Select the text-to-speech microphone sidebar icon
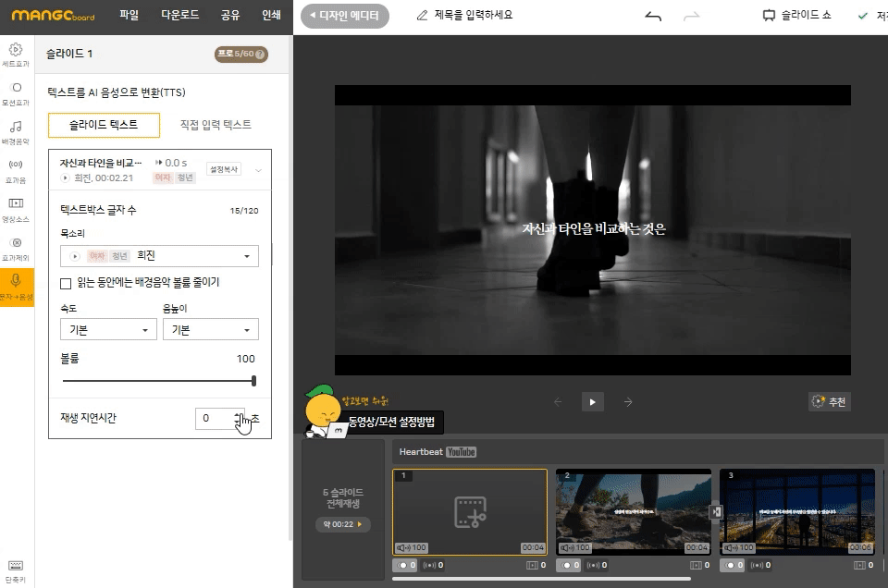Viewport: 888px width, 588px height. [17, 288]
